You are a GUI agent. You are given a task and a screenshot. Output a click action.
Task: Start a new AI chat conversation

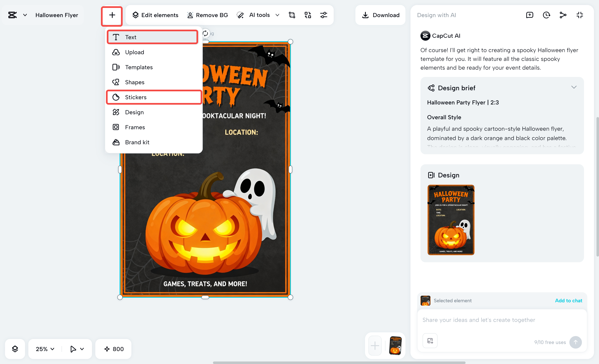pyautogui.click(x=530, y=15)
